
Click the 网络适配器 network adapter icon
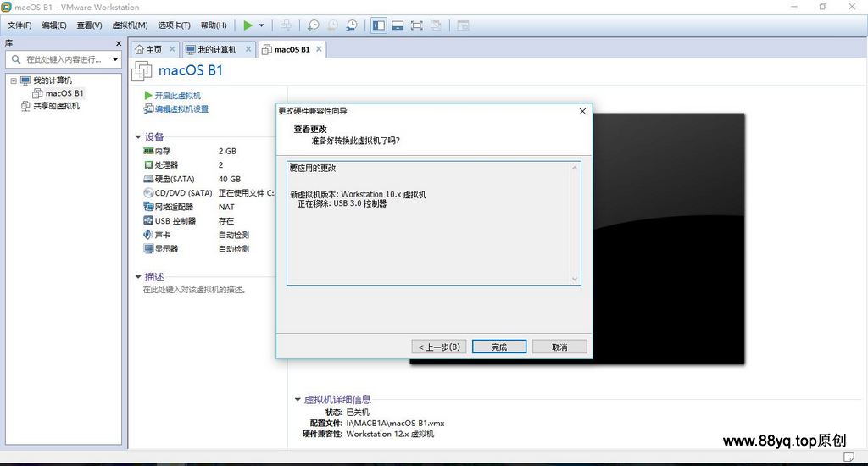[148, 207]
